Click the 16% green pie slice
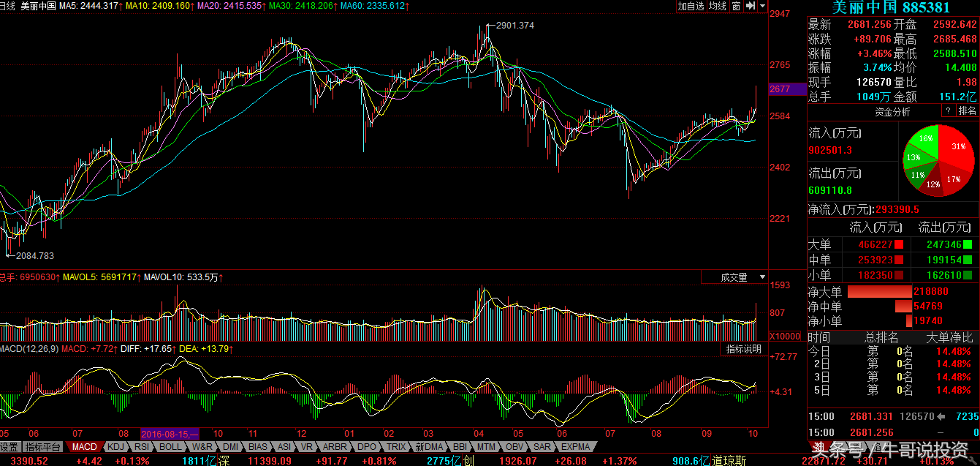The image size is (980, 466). pos(925,140)
